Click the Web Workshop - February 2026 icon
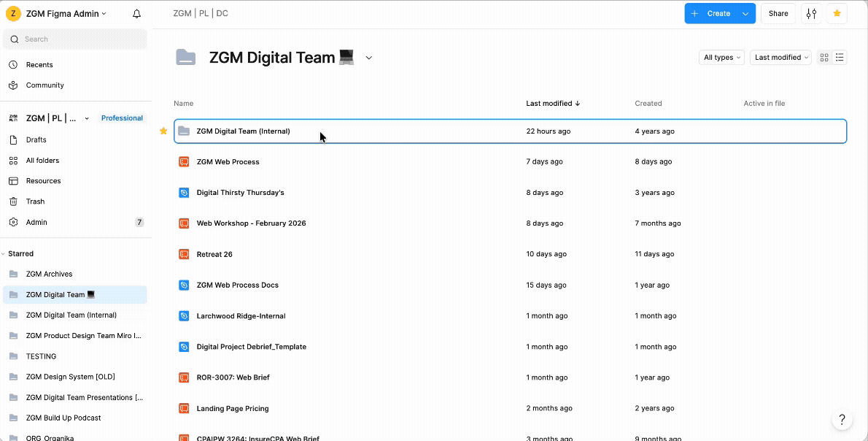Image resolution: width=868 pixels, height=441 pixels. [185, 223]
